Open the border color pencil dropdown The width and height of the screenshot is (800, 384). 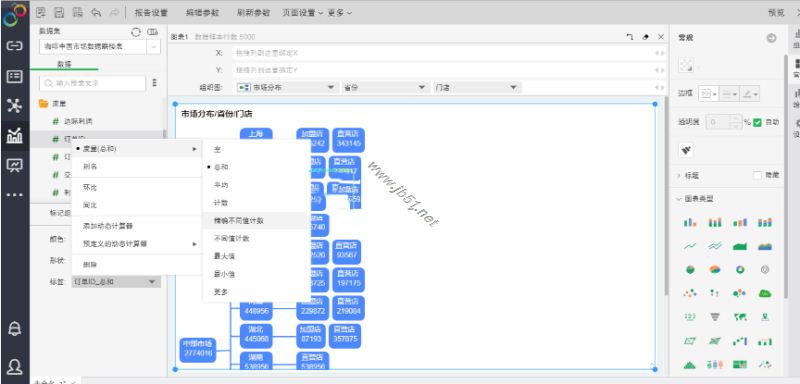click(x=749, y=94)
